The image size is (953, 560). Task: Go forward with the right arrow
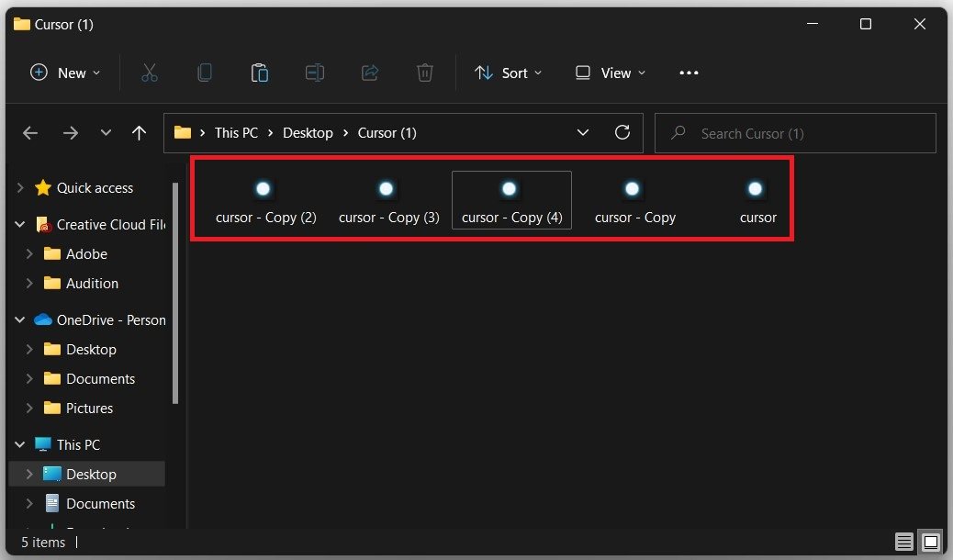[x=71, y=132]
